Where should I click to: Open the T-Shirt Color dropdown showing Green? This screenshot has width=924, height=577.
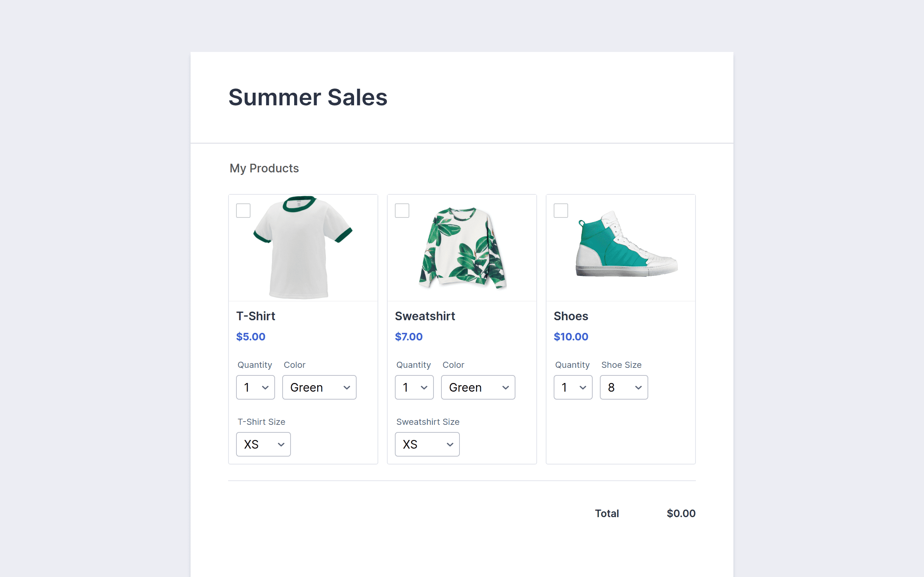(319, 387)
